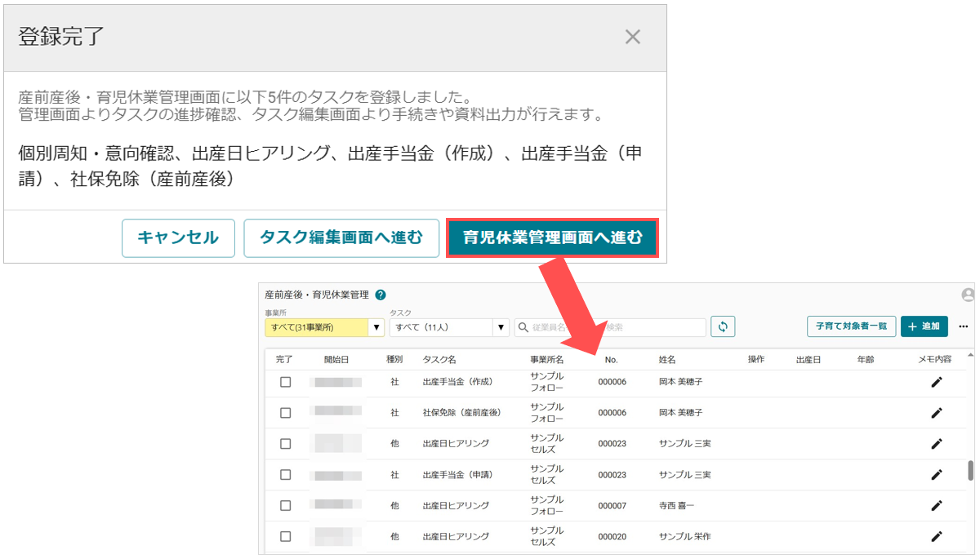Open 子育て対象者一覧

852,326
